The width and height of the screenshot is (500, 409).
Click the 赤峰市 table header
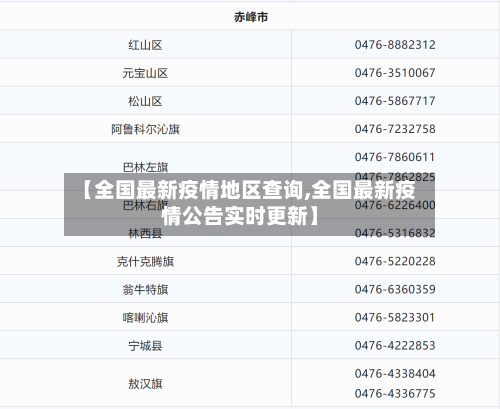[x=251, y=17]
